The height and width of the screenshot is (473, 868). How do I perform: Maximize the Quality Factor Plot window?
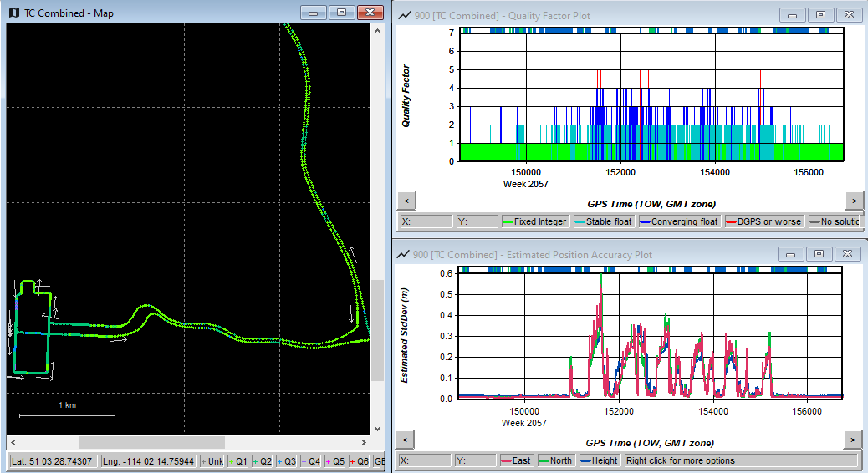coord(820,16)
